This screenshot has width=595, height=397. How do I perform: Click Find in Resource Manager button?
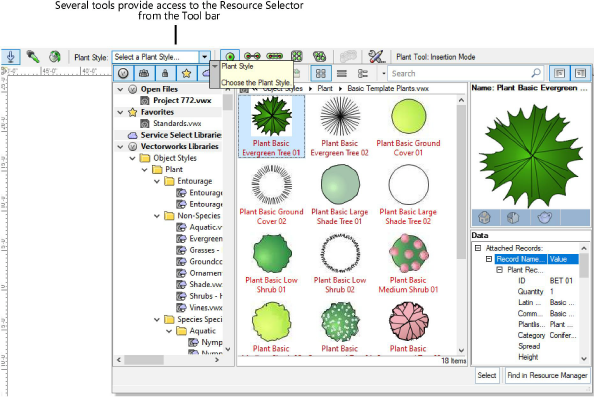[x=547, y=375]
